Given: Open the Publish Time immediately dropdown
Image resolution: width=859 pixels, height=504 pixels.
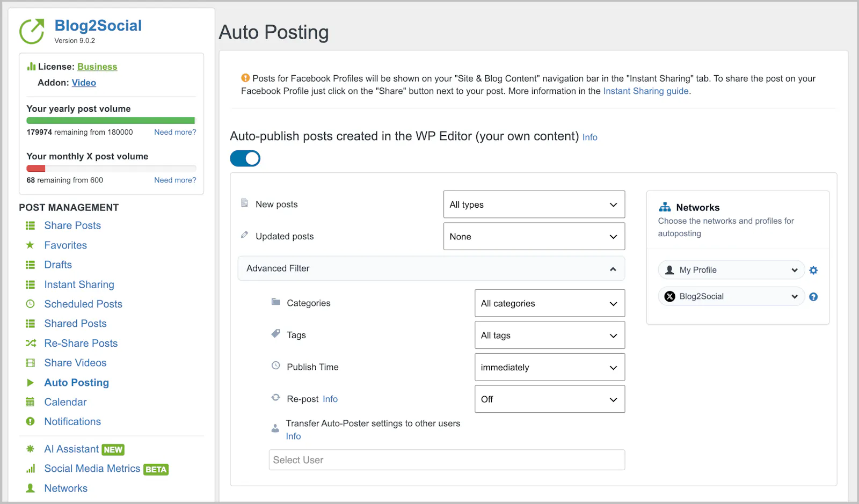Looking at the screenshot, I should 550,367.
